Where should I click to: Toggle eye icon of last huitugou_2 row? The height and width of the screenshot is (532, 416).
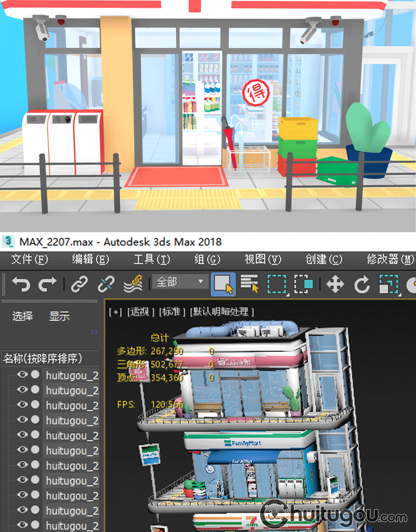tap(22, 525)
